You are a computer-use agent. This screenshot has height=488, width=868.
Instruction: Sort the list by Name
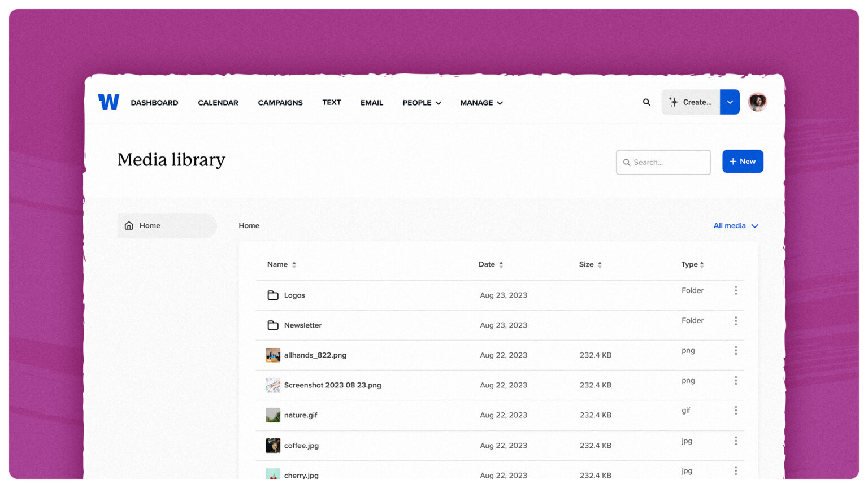(x=281, y=264)
